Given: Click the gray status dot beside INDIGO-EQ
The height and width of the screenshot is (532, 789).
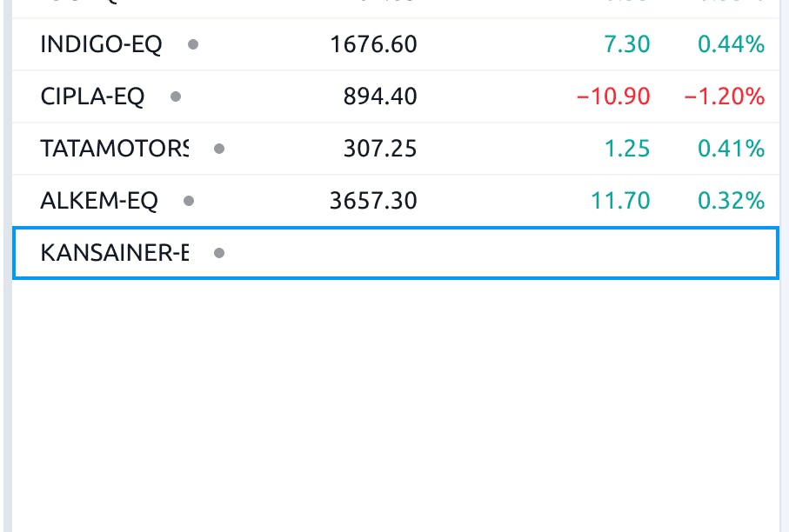Looking at the screenshot, I should [193, 44].
